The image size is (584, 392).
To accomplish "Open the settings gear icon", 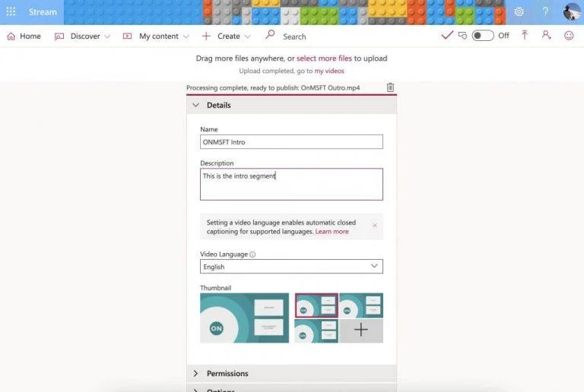I will pos(519,12).
